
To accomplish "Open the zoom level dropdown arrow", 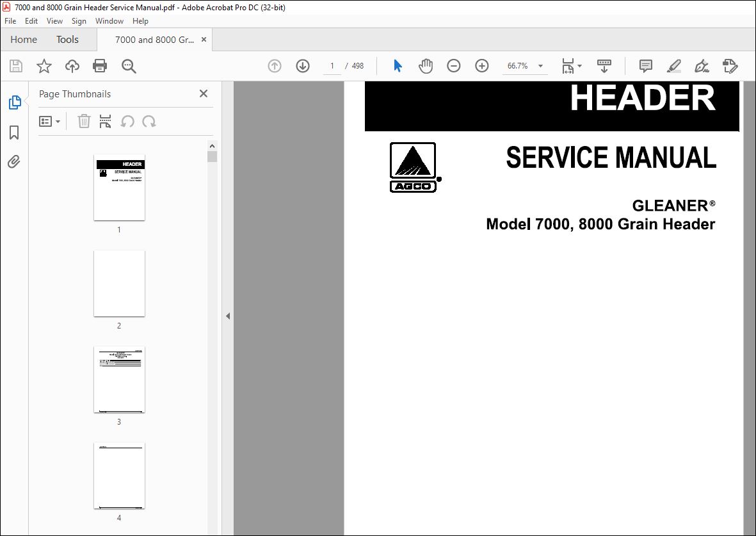I will click(540, 66).
